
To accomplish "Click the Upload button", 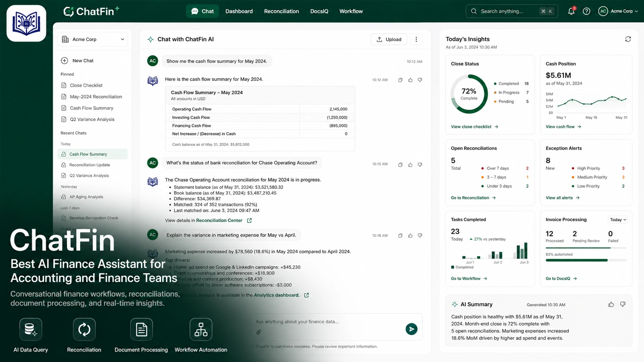I will click(x=389, y=39).
